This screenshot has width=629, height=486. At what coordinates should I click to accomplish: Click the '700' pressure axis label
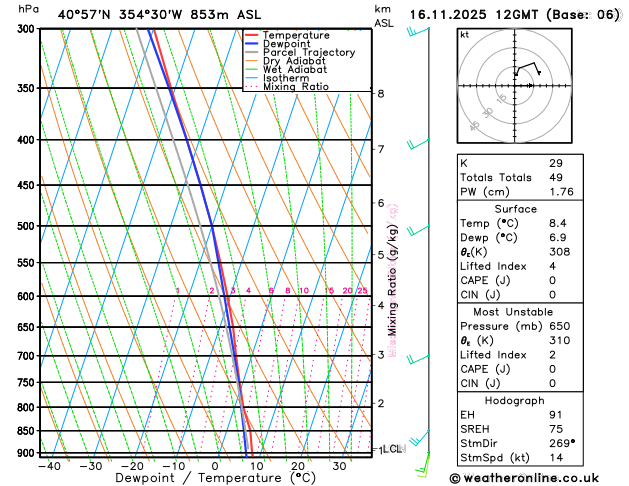tap(28, 356)
